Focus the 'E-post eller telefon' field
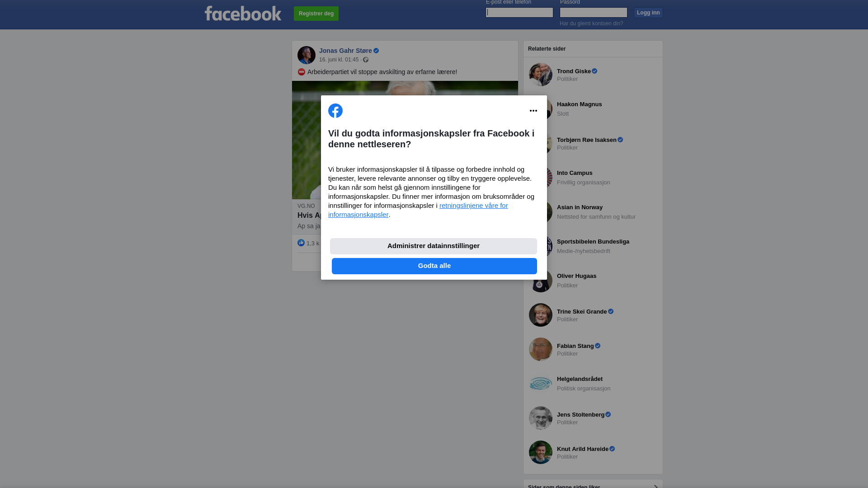 pyautogui.click(x=519, y=13)
